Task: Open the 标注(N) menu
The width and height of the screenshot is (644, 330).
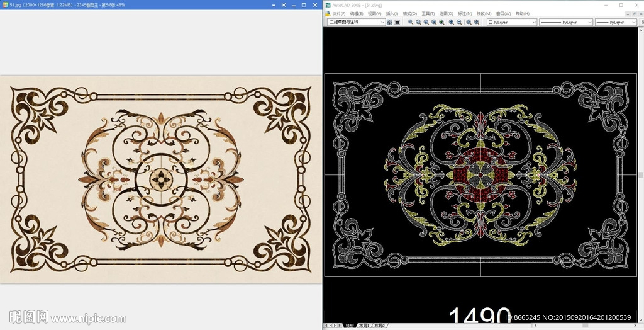Action: click(465, 14)
